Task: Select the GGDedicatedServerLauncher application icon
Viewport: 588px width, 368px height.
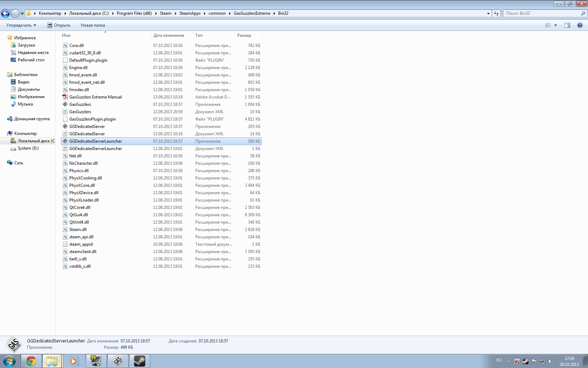Action: click(65, 141)
